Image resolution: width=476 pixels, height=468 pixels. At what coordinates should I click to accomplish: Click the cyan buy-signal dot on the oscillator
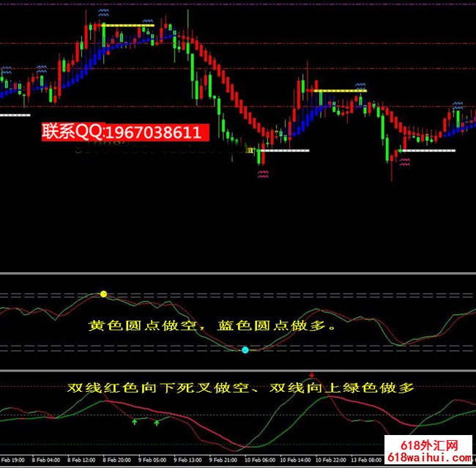(245, 350)
